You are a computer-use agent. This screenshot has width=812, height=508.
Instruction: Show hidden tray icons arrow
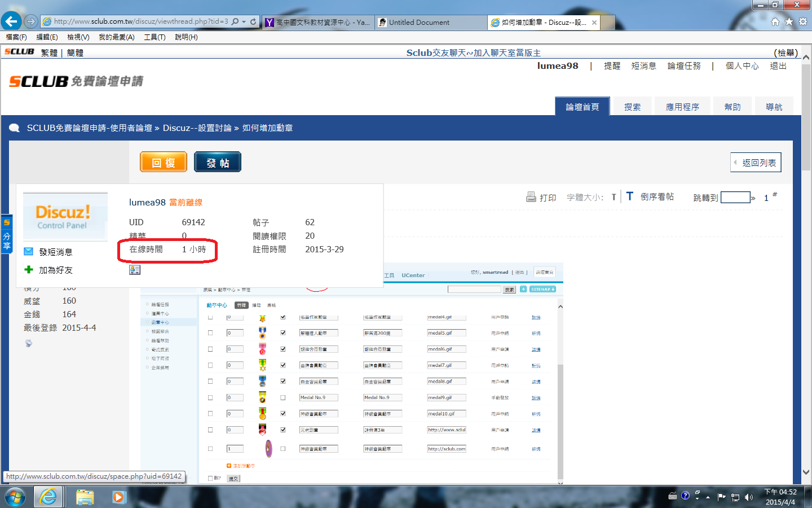click(708, 497)
